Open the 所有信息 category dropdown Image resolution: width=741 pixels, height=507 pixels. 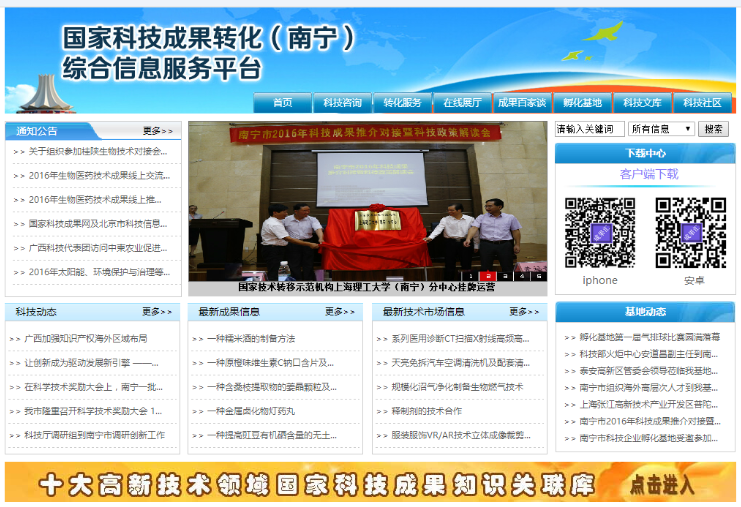[661, 129]
